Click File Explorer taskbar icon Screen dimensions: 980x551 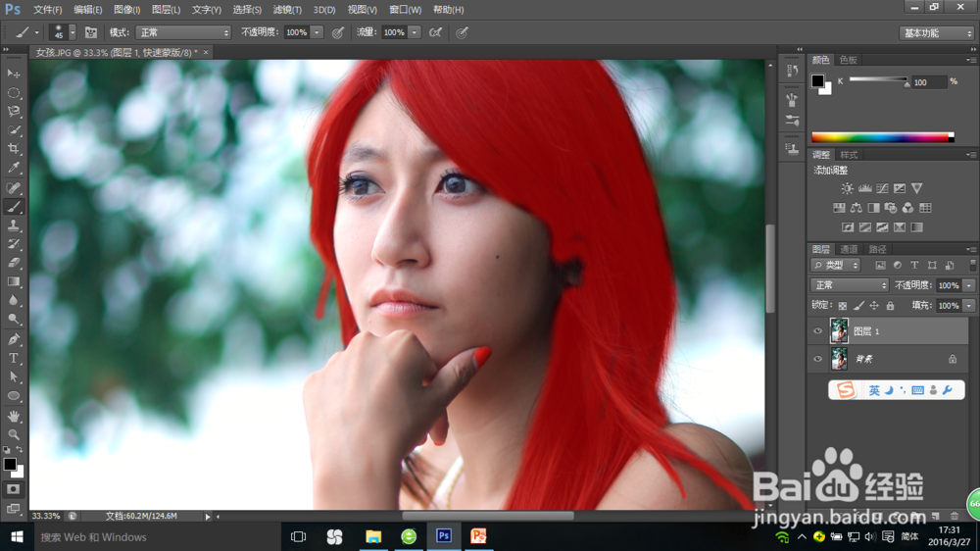click(x=373, y=536)
